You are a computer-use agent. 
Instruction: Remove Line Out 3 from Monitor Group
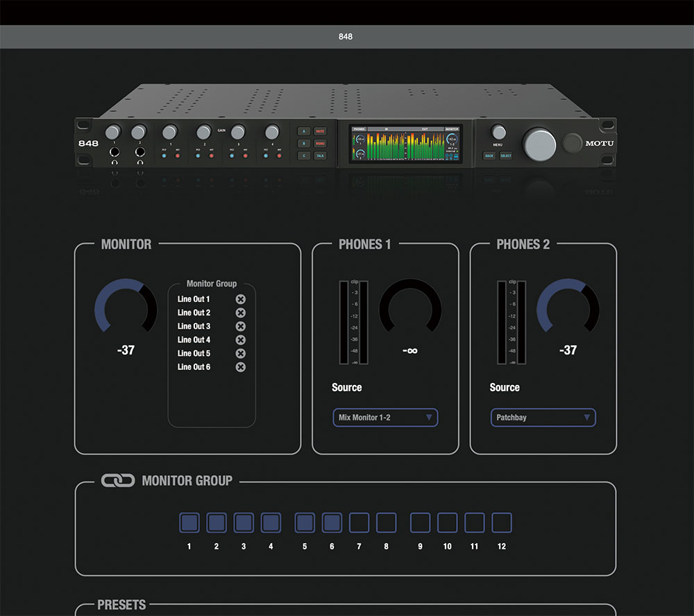240,326
